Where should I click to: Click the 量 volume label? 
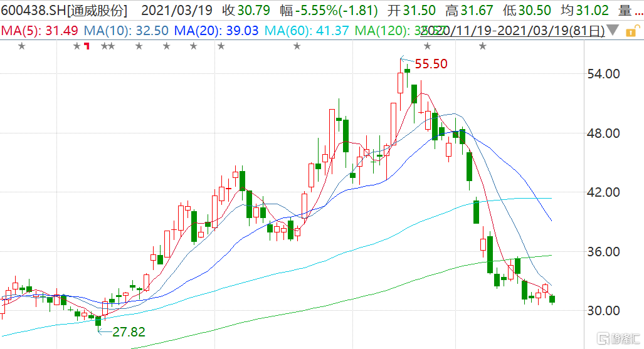pyautogui.click(x=625, y=10)
